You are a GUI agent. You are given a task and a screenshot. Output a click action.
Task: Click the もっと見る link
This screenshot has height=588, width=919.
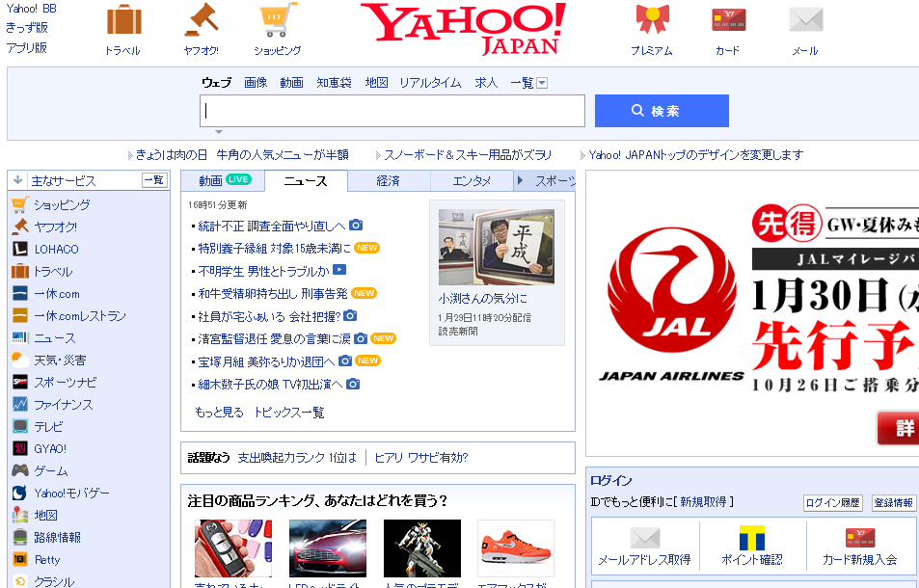(x=219, y=413)
